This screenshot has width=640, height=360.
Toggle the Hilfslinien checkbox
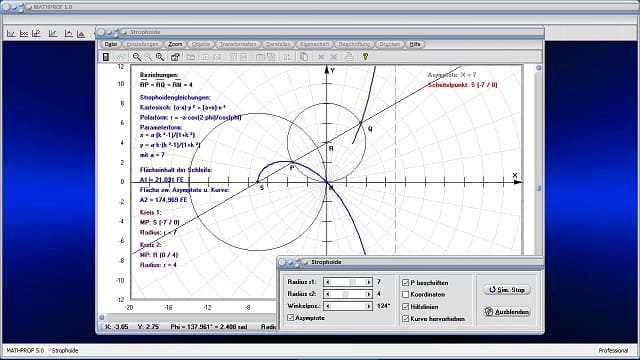pos(405,307)
